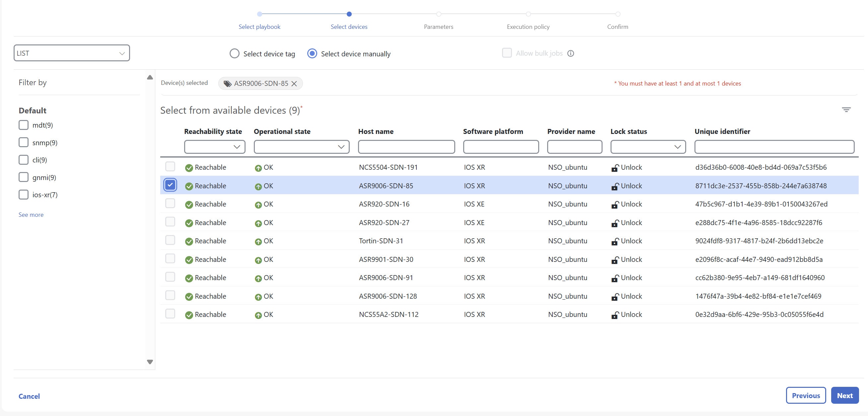Open the Operational state filter dropdown
The width and height of the screenshot is (868, 416).
click(302, 147)
